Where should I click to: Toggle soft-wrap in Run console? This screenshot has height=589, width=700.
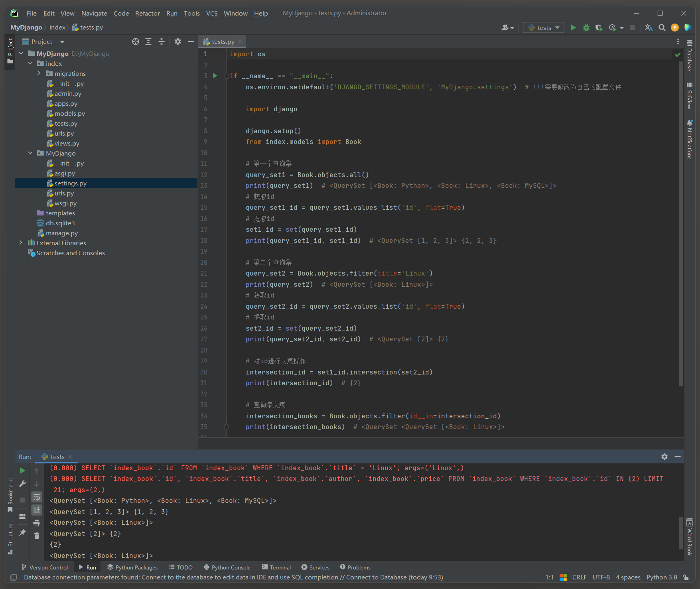coord(37,497)
